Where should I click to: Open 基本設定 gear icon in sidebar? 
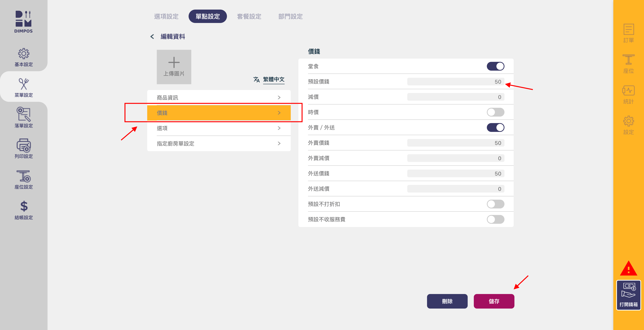point(24,54)
